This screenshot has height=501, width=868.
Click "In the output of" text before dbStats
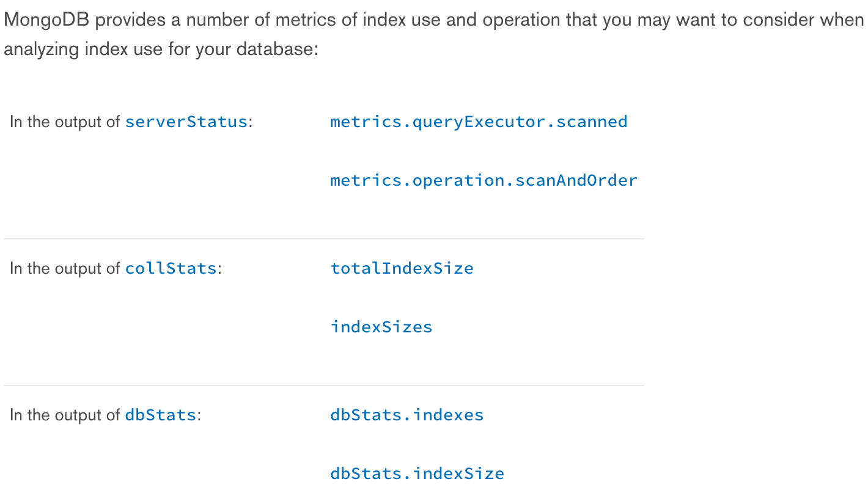coord(65,415)
